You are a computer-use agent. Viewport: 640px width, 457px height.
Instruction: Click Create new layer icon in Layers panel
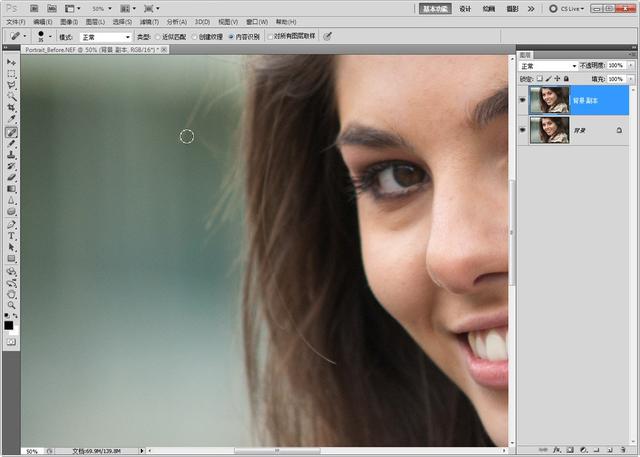pos(610,450)
